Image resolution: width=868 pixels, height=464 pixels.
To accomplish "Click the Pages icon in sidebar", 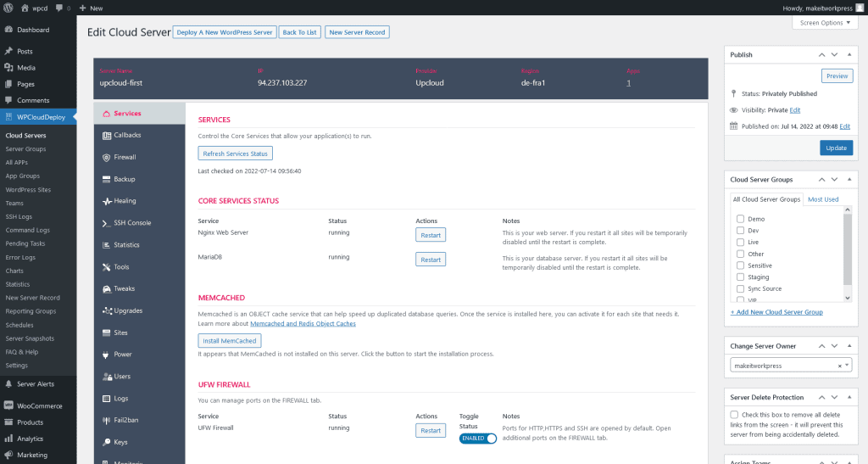I will pyautogui.click(x=8, y=84).
